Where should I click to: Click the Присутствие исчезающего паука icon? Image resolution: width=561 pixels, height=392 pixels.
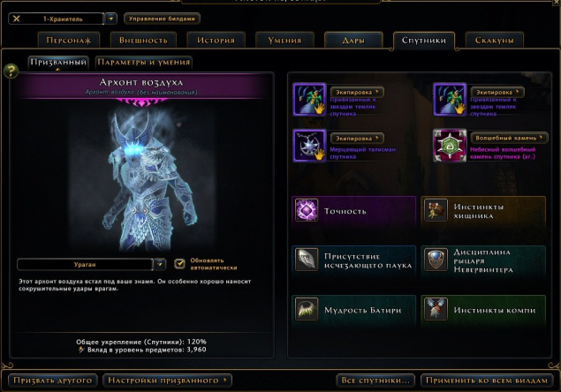[307, 260]
